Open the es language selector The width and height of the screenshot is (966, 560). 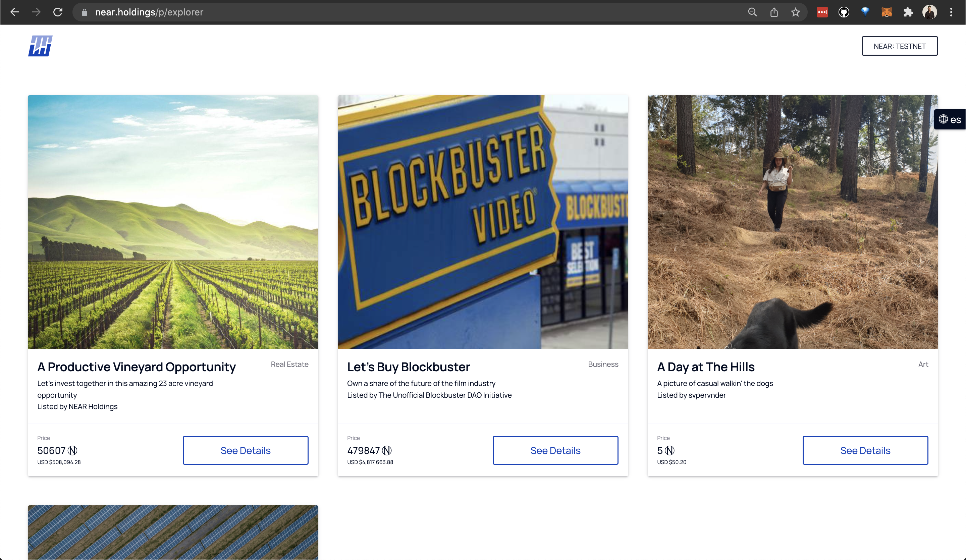coord(950,120)
